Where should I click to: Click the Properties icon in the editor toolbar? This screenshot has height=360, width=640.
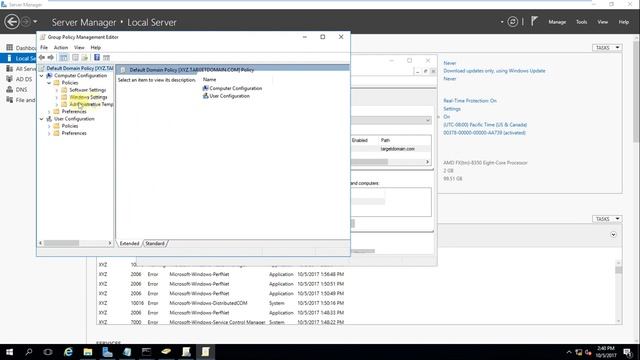(75, 58)
